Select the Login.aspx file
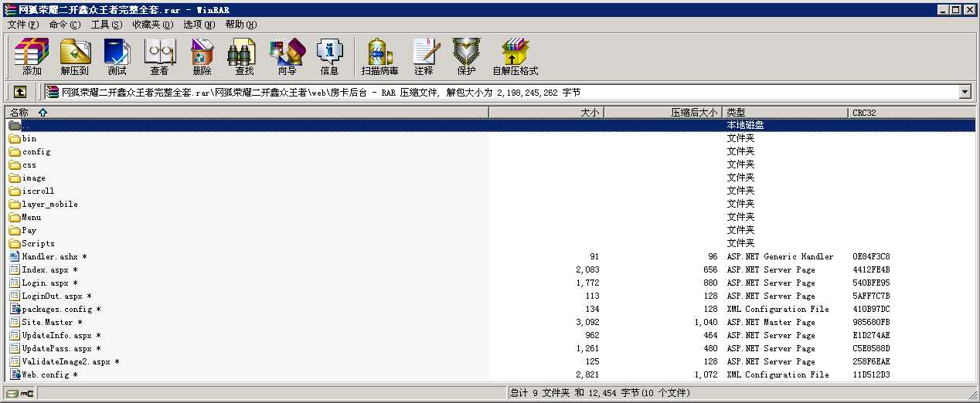The width and height of the screenshot is (980, 403). pos(491,283)
